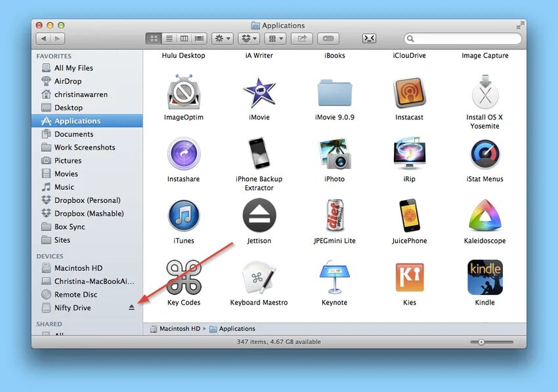Select the iA Writer label
Screen dimensions: 558x392
(x=259, y=56)
